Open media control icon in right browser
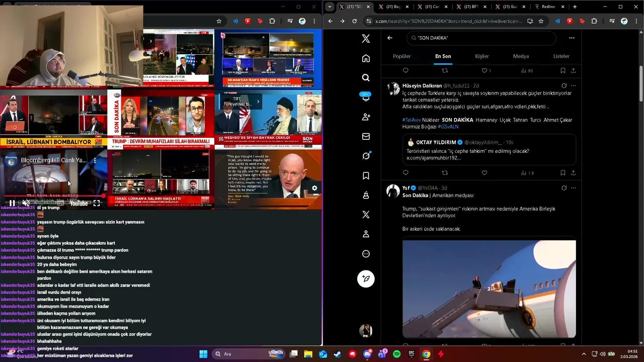The image size is (644, 362). coord(612,21)
